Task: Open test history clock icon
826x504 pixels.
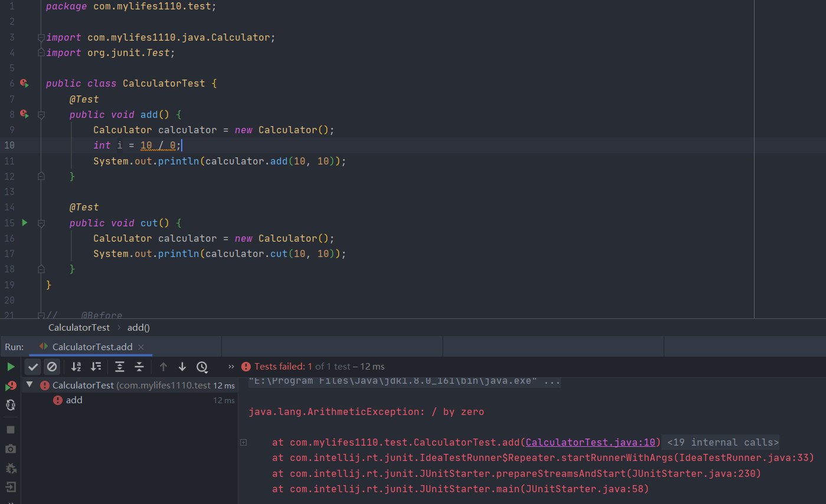Action: (202, 367)
